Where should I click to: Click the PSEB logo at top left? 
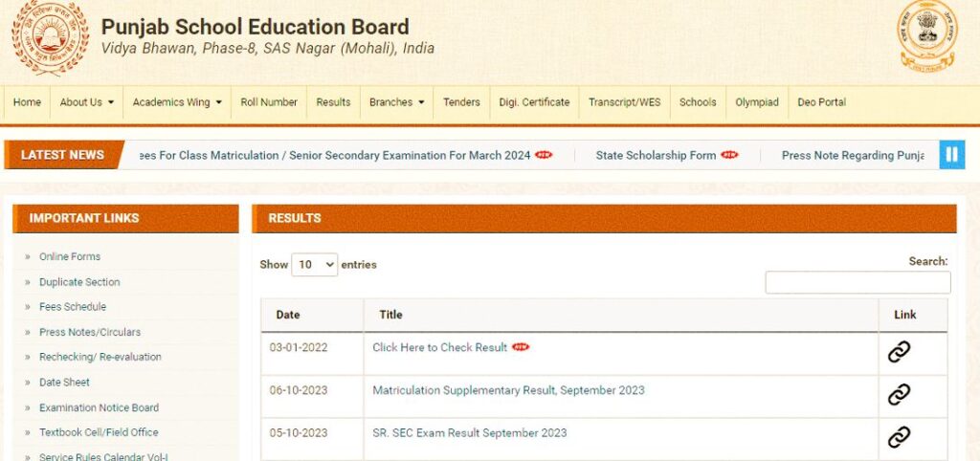pos(50,38)
